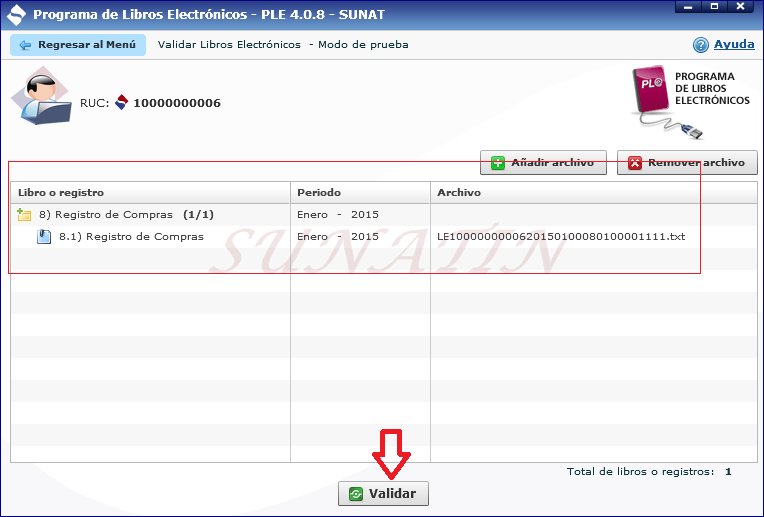Click the Añadir archivo button
The height and width of the screenshot is (517, 764).
543,162
